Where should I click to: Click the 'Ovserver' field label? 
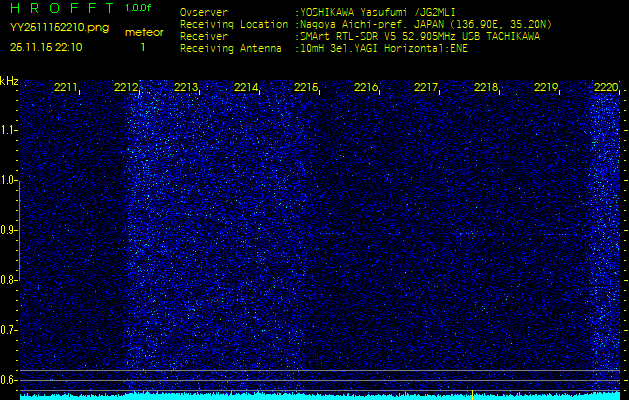click(x=204, y=13)
